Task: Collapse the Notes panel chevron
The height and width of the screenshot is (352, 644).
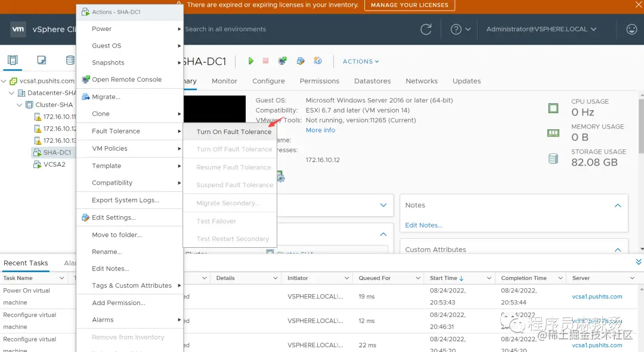Action: pos(618,205)
